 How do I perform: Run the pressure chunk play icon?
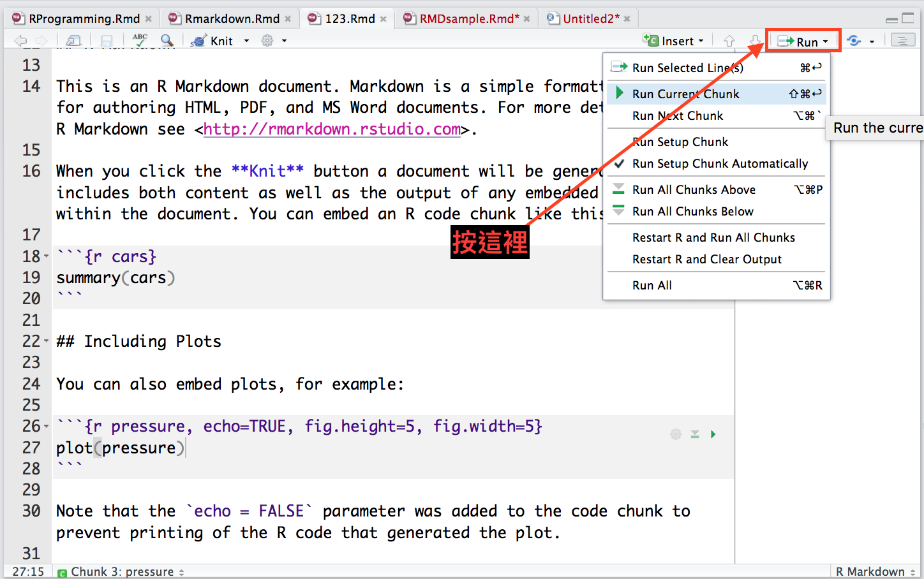713,434
